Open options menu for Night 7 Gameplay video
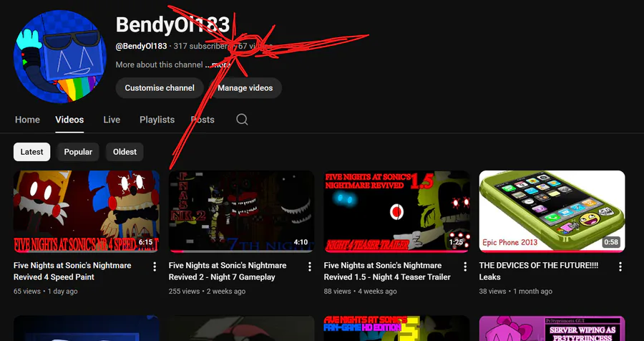Image resolution: width=644 pixels, height=341 pixels. [310, 266]
